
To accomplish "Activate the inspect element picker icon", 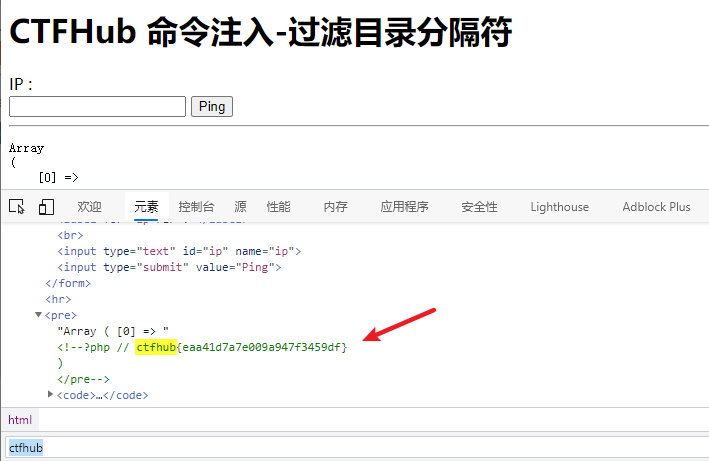I will tap(17, 207).
